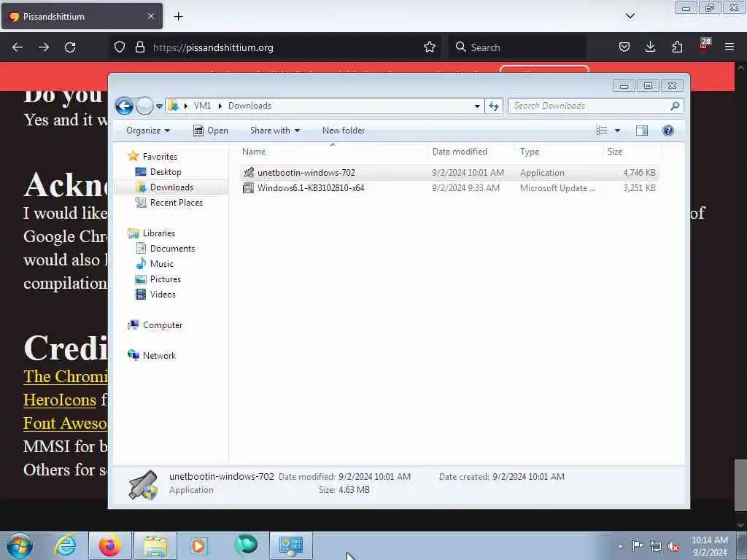Click the Windows6.1-KB3102810 update file icon

(x=249, y=188)
